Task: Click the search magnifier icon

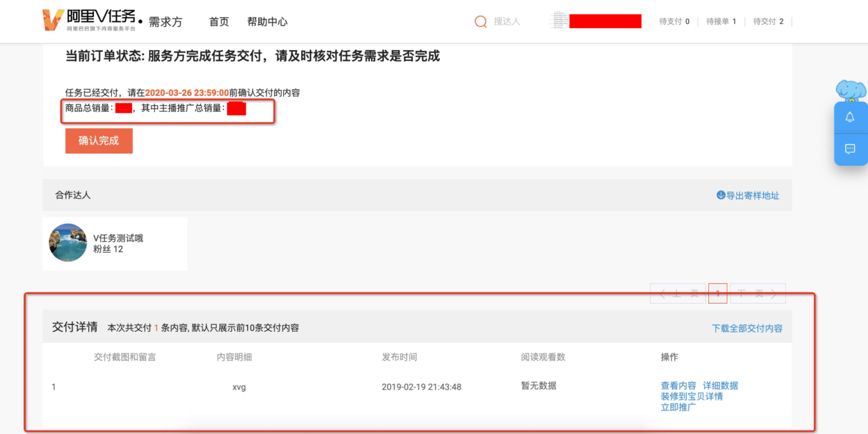Action: 480,21
